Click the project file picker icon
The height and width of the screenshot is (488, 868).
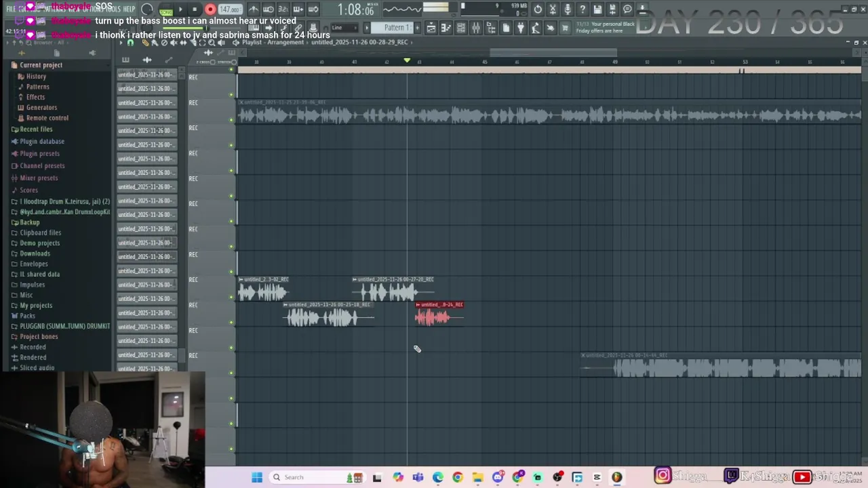506,28
